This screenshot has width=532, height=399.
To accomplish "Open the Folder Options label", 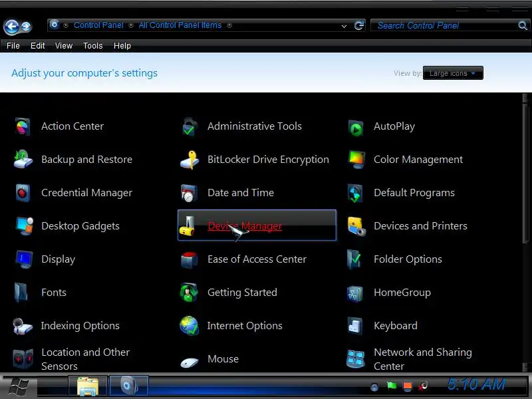I will click(408, 259).
